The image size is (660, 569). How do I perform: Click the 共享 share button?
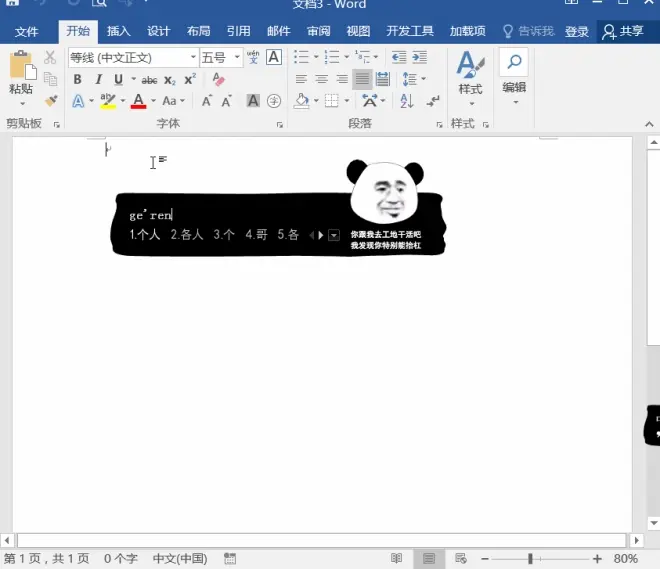[623, 32]
